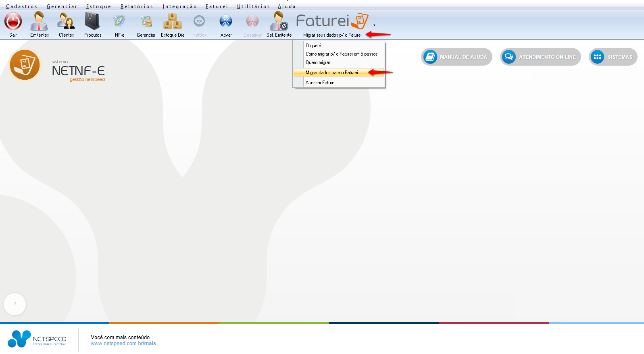Open the NF-e toolbar icon
Image resolution: width=644 pixels, height=354 pixels.
(x=119, y=21)
